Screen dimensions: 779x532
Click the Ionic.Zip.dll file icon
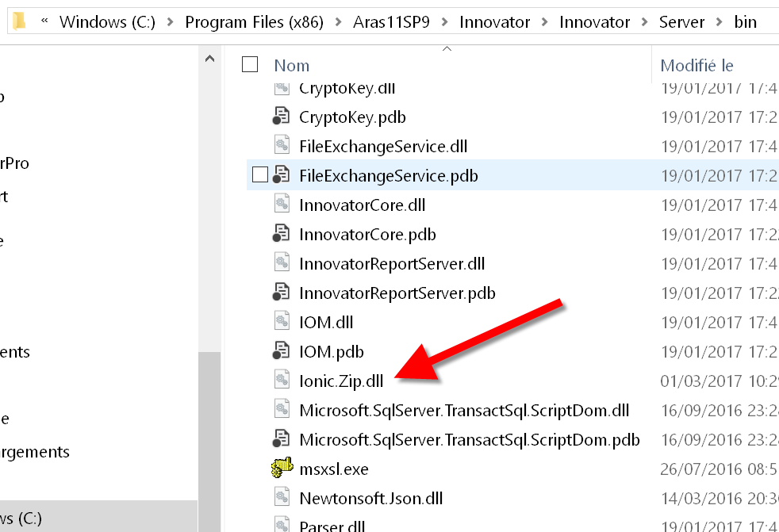281,381
